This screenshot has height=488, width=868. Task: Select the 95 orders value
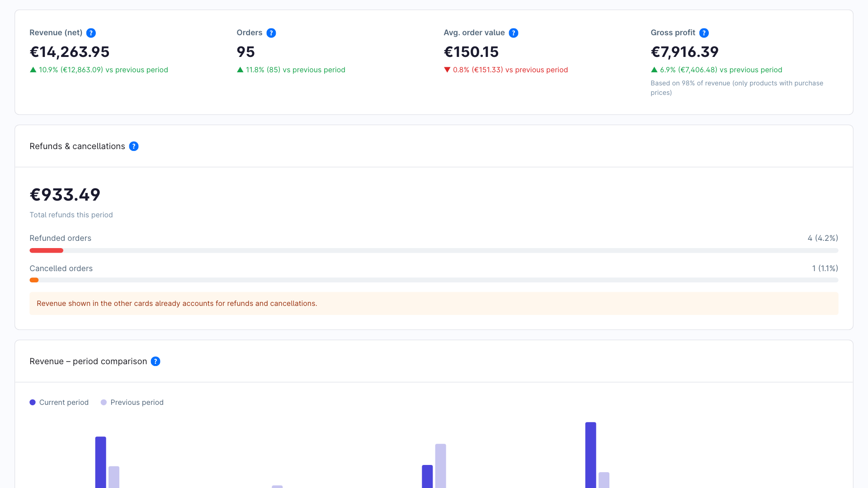246,52
